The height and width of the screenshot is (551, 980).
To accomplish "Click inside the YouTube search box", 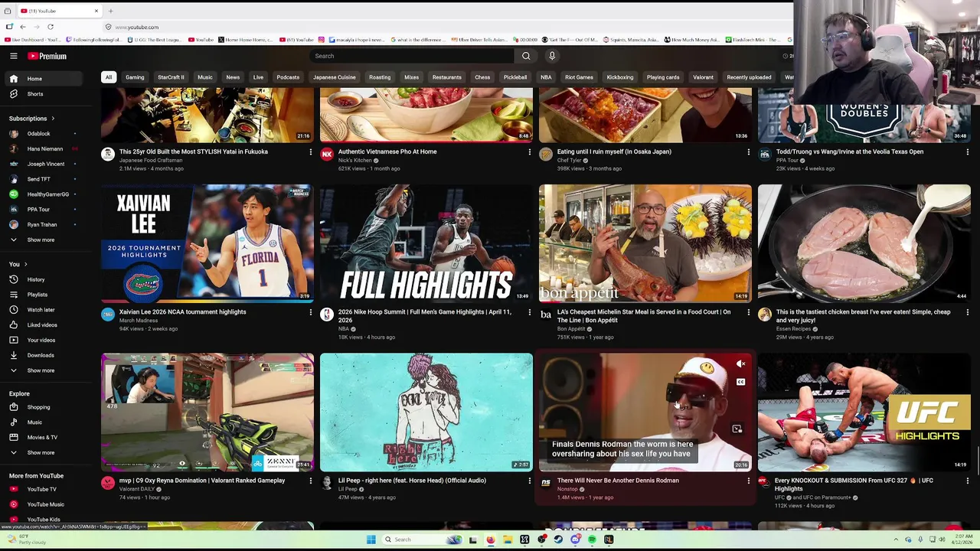I will point(412,56).
